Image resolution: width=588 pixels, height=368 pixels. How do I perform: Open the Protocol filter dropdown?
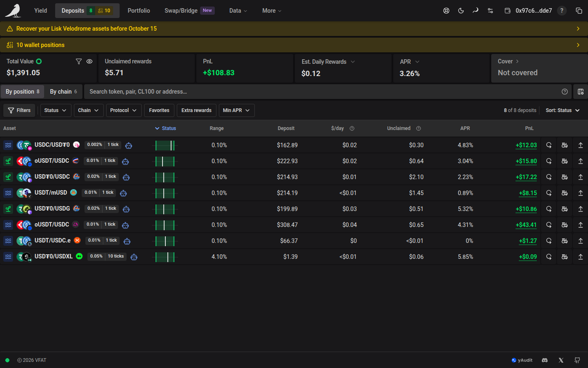124,110
